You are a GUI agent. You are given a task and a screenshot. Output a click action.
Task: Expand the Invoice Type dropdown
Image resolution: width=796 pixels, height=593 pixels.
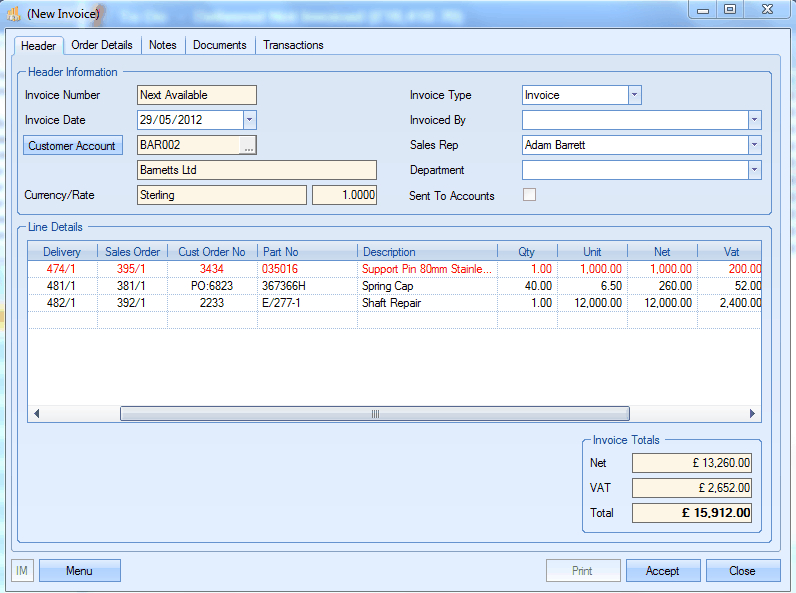tap(634, 95)
